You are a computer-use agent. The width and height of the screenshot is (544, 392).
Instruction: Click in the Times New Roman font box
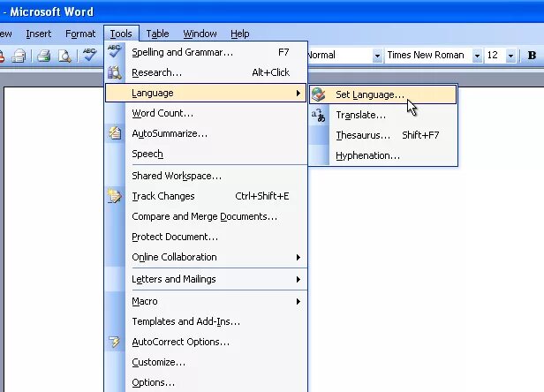(428, 56)
